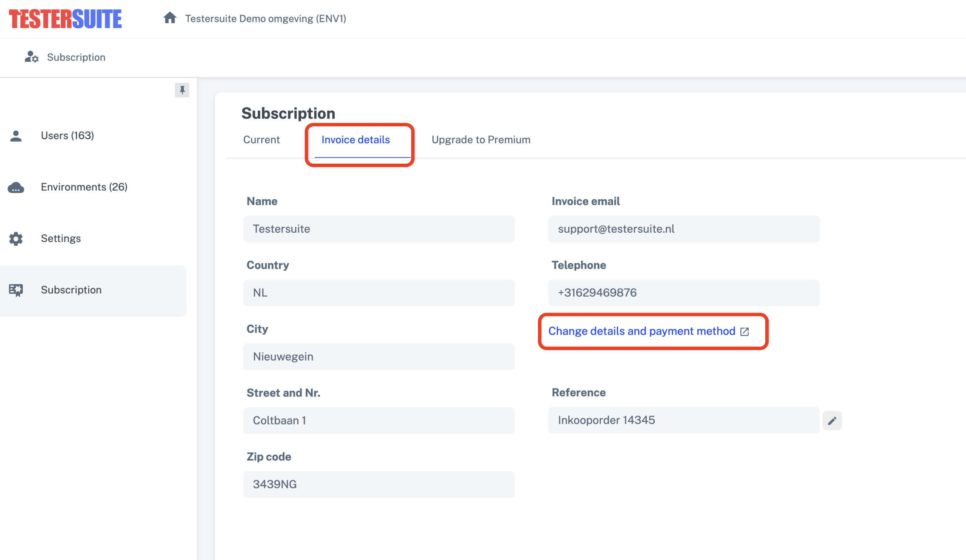
Task: Click the Settings gear icon
Action: tap(16, 239)
